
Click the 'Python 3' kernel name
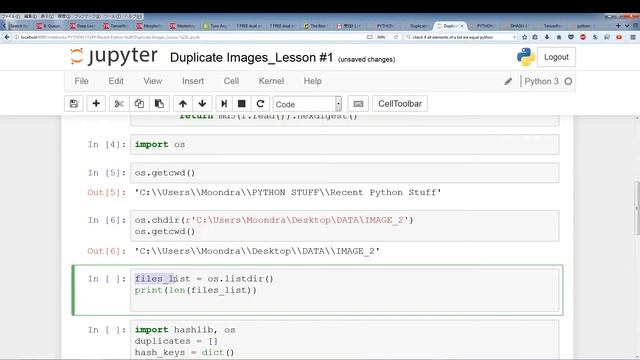pos(541,81)
